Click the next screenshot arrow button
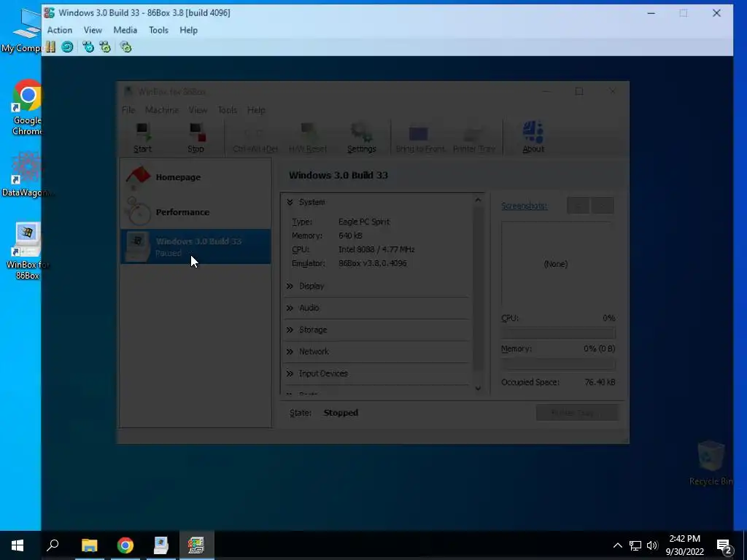Image resolution: width=747 pixels, height=560 pixels. click(603, 206)
